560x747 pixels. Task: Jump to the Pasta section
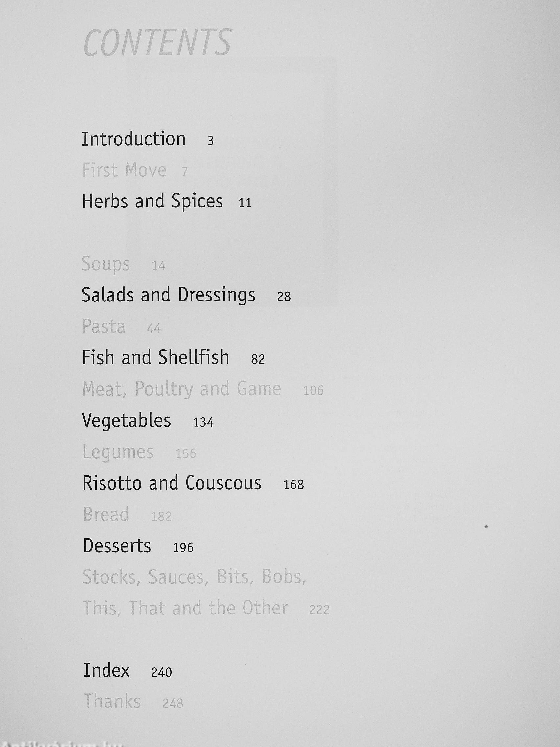(x=104, y=326)
